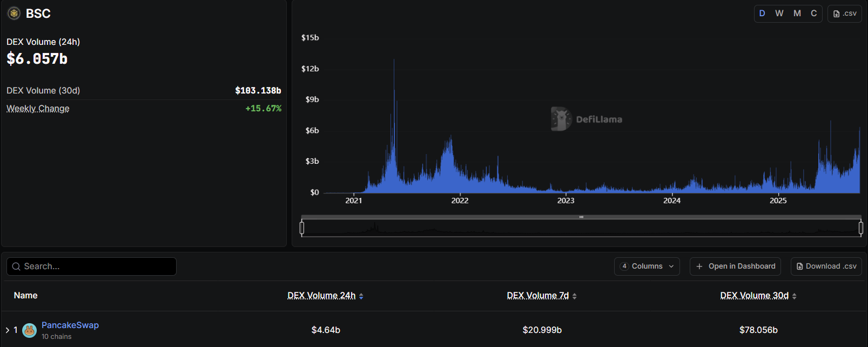
Task: Switch chart to Monthly (M) view
Action: [x=797, y=14]
